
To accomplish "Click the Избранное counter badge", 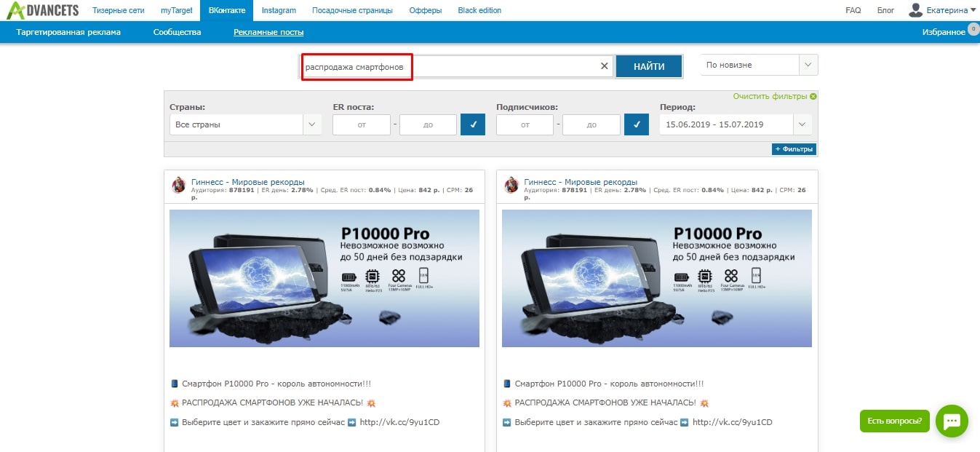I will 973,29.
